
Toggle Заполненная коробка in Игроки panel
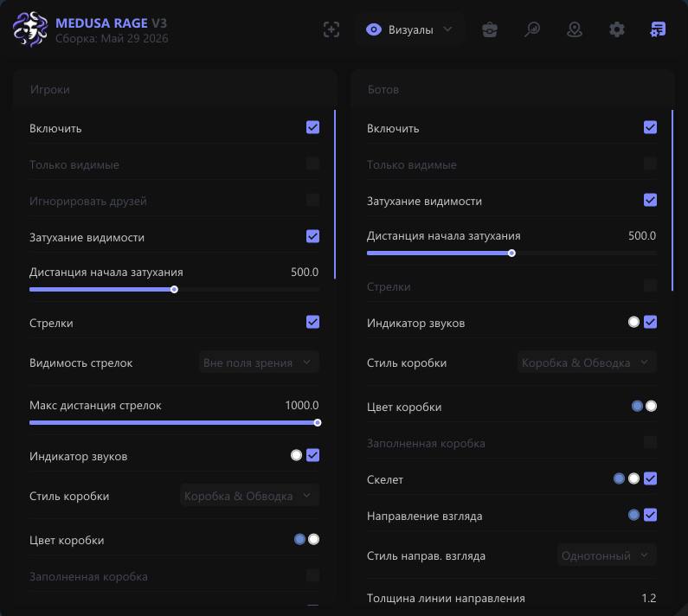point(313,575)
